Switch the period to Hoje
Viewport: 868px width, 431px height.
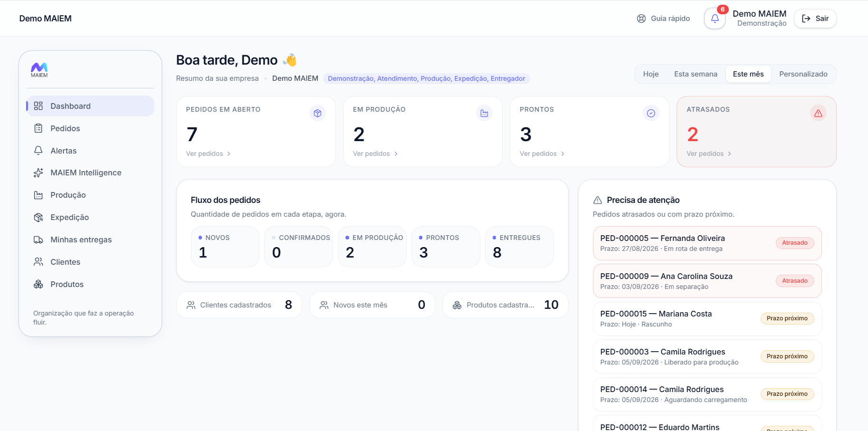coord(651,74)
